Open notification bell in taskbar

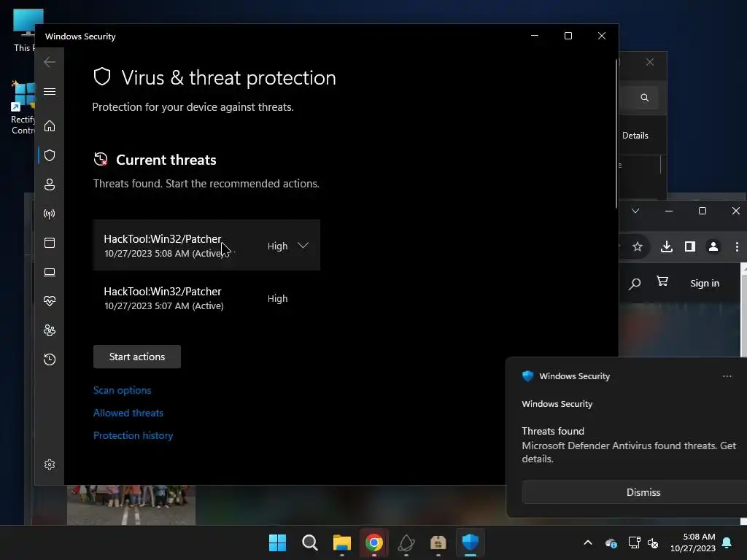click(727, 542)
